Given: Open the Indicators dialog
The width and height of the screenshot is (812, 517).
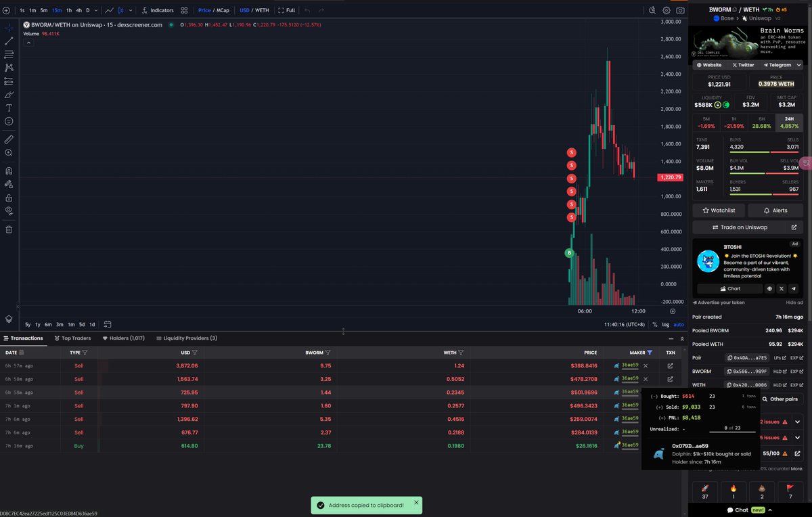Looking at the screenshot, I should (x=158, y=10).
